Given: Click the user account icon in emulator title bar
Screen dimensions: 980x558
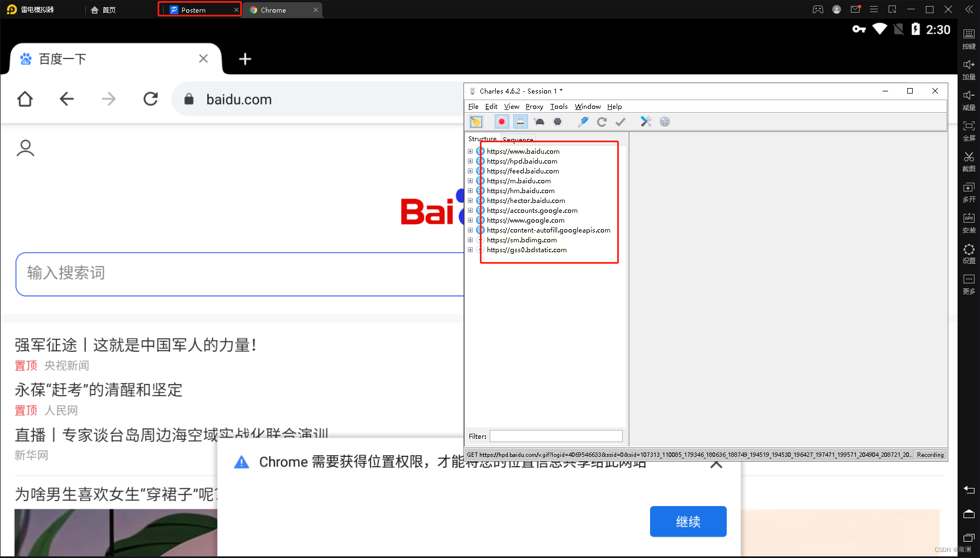Looking at the screenshot, I should coord(837,9).
